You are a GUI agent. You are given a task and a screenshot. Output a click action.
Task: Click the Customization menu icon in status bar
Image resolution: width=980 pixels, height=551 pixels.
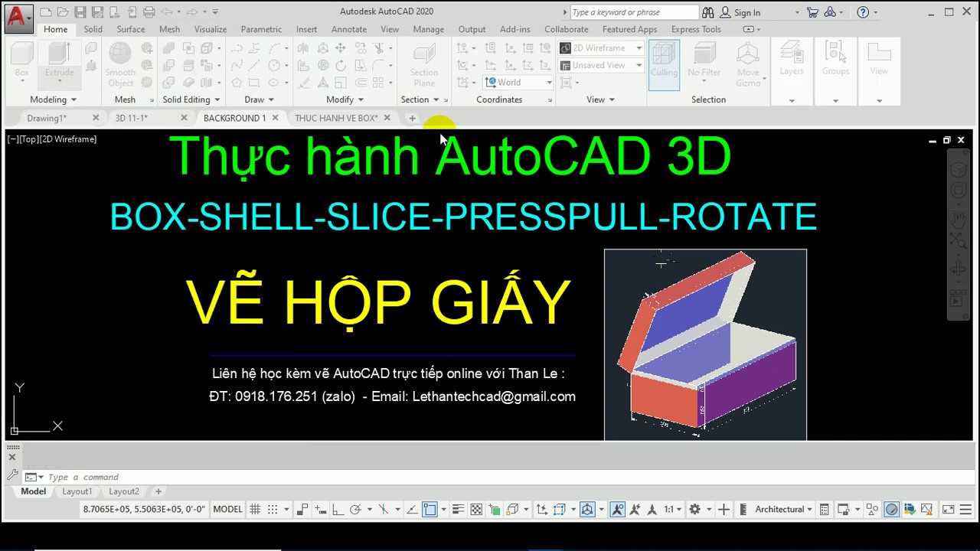click(966, 510)
